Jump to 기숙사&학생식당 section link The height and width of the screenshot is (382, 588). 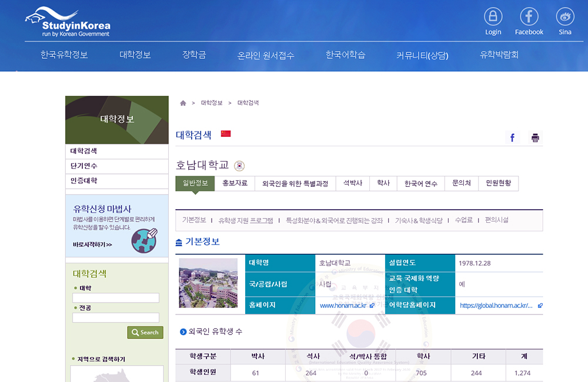419,220
